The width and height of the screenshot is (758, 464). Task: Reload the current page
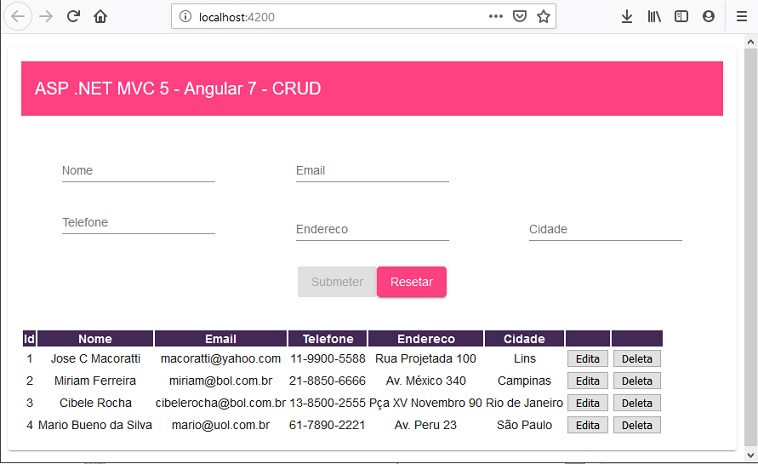[x=73, y=16]
